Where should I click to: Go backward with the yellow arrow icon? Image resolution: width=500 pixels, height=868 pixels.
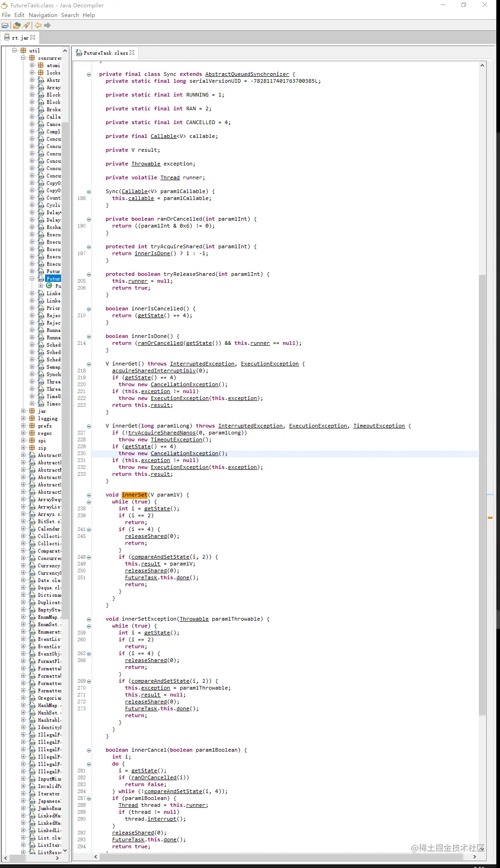[38, 25]
